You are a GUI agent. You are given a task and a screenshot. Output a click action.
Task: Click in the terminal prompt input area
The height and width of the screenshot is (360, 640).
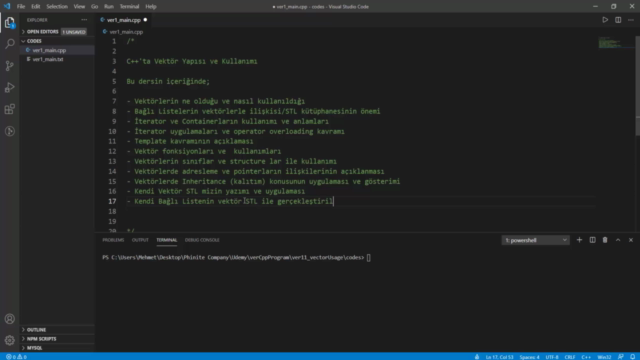point(369,258)
